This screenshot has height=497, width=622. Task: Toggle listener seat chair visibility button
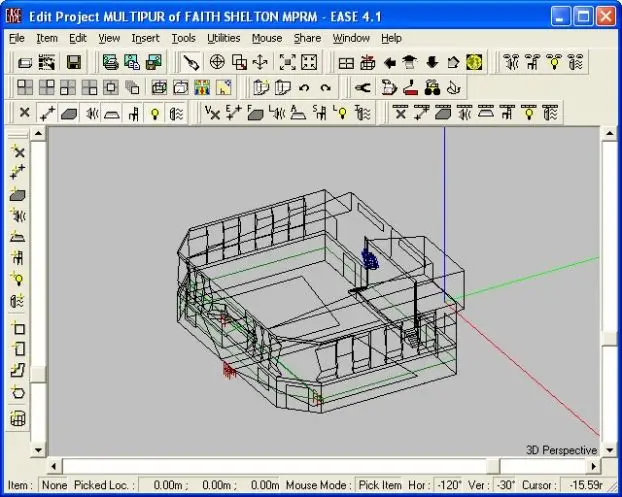(x=134, y=113)
